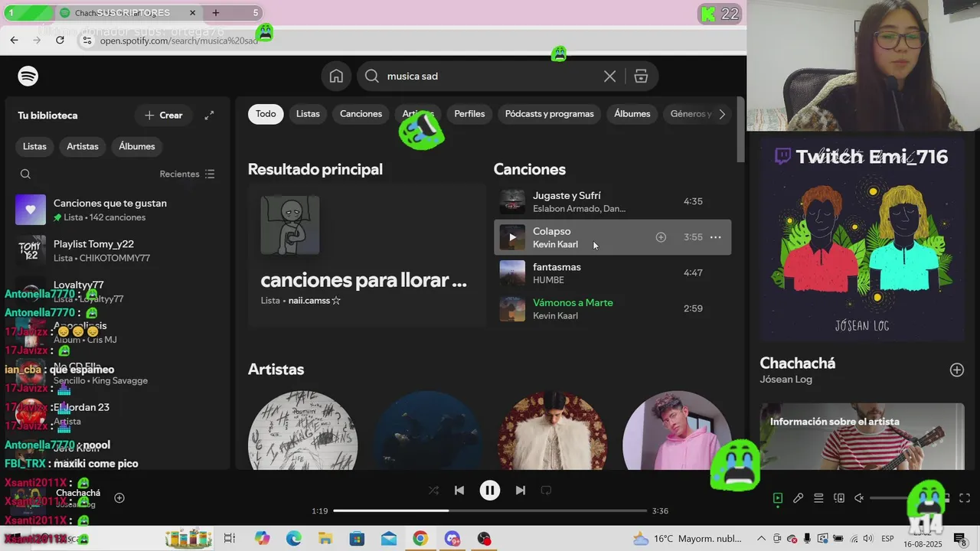The height and width of the screenshot is (551, 980).
Task: Click the song 'fantasmas' by HUMBE
Action: tap(557, 267)
